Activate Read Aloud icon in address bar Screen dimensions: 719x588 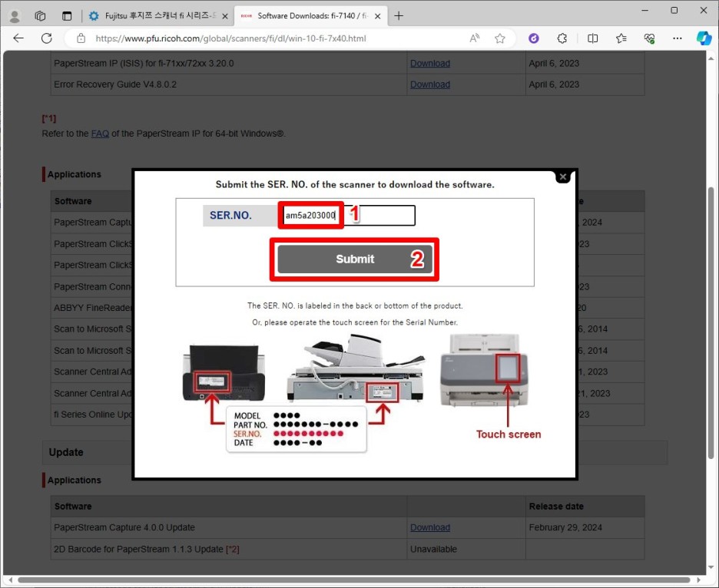[475, 38]
